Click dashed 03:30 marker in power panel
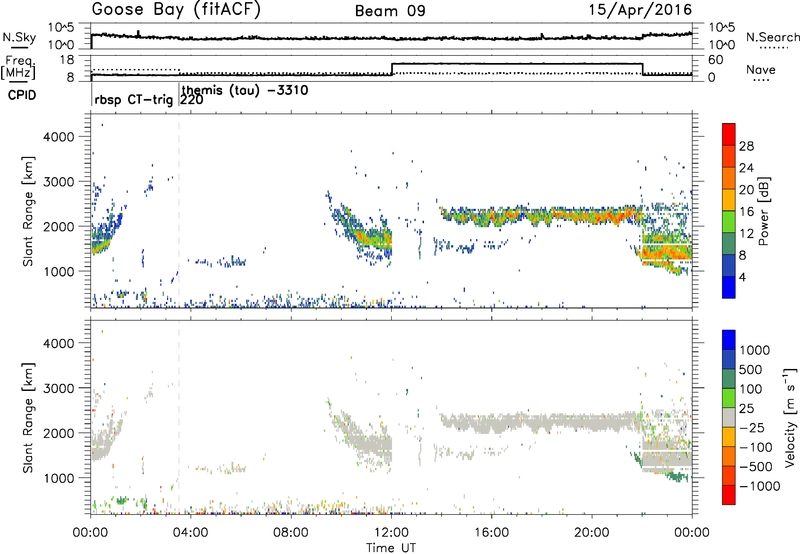Image resolution: width=800 pixels, height=554 pixels. tap(179, 211)
